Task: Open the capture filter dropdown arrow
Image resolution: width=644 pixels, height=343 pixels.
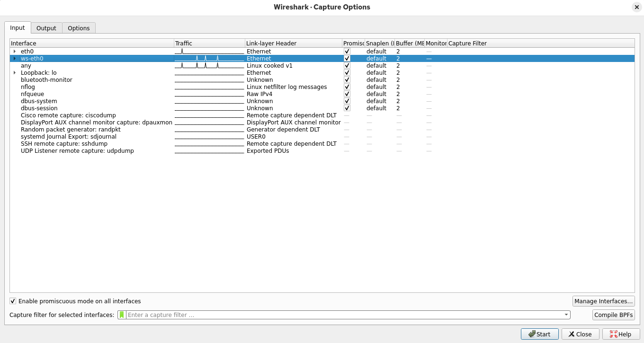Action: click(x=566, y=315)
